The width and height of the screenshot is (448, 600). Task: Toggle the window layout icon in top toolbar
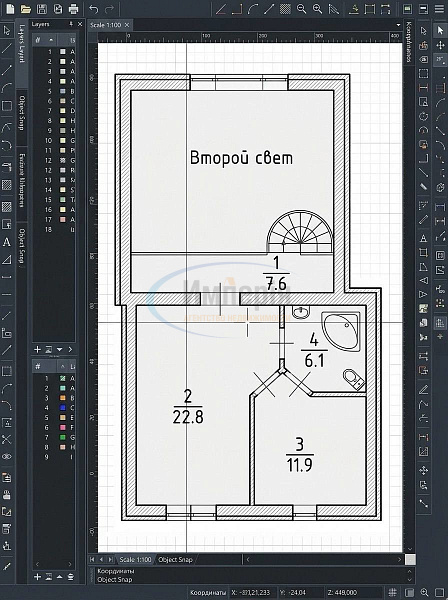point(424,9)
